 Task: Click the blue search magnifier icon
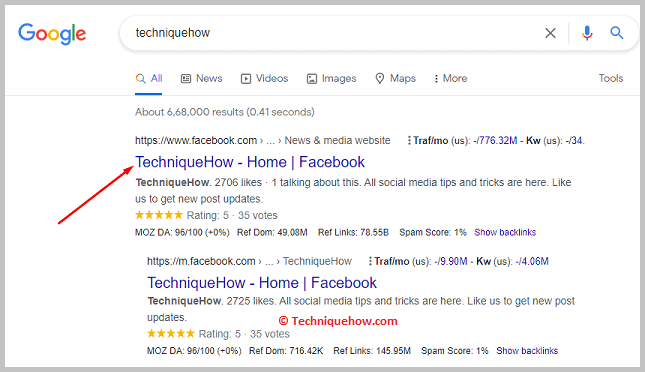coord(616,33)
